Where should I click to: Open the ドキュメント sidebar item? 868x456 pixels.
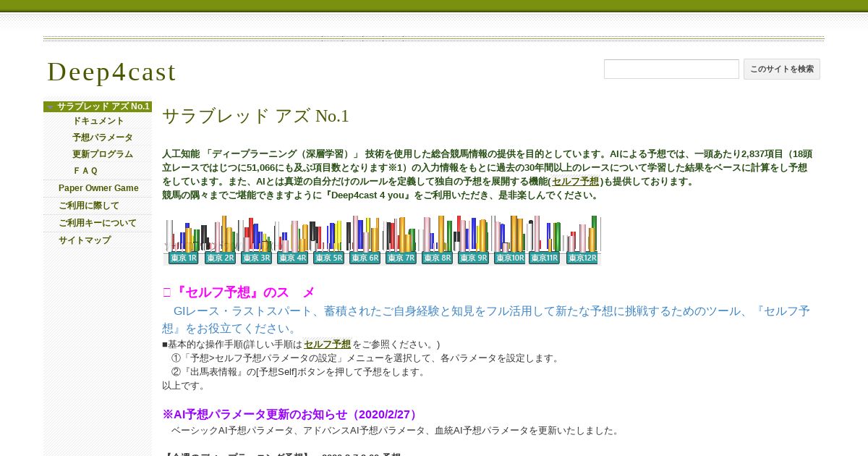(98, 121)
